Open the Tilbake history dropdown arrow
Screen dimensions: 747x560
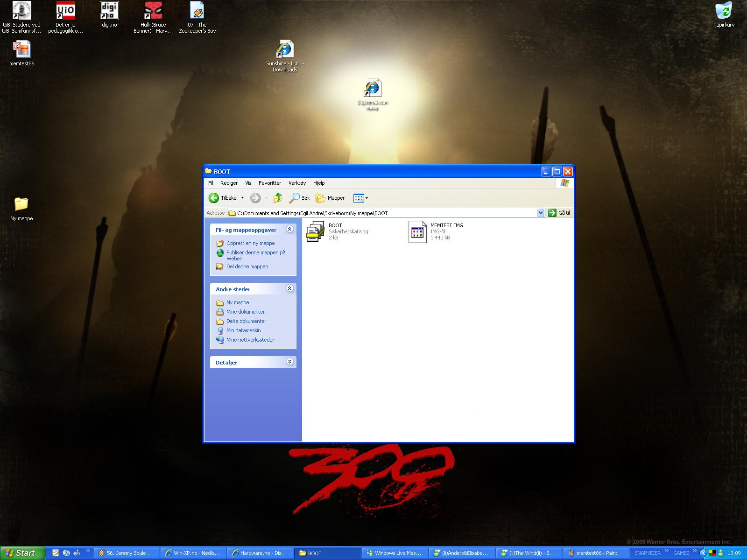242,198
